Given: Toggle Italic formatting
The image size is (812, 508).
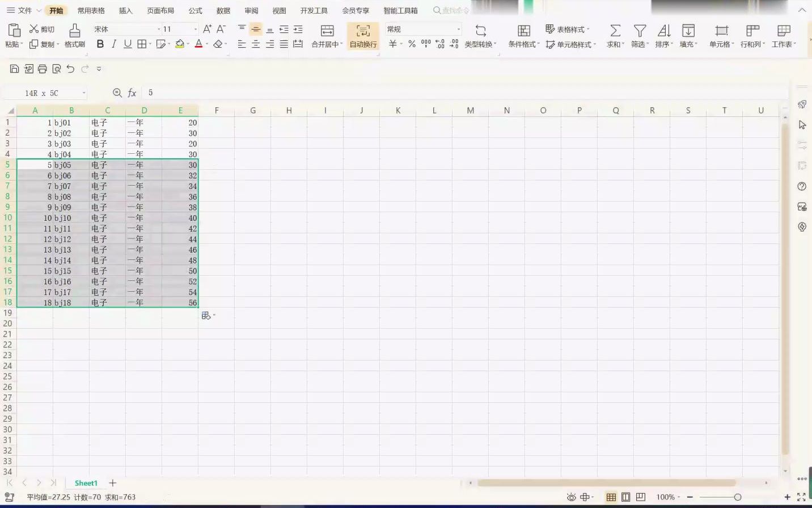Looking at the screenshot, I should click(x=114, y=44).
